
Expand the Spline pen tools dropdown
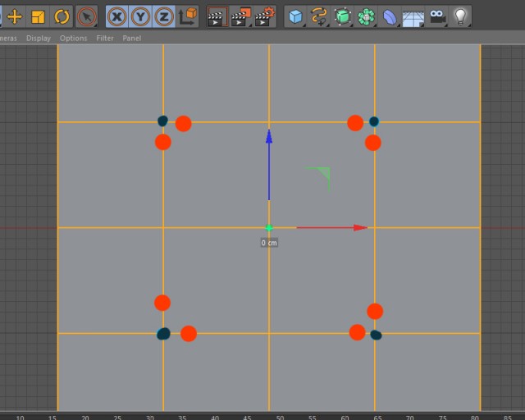[319, 16]
